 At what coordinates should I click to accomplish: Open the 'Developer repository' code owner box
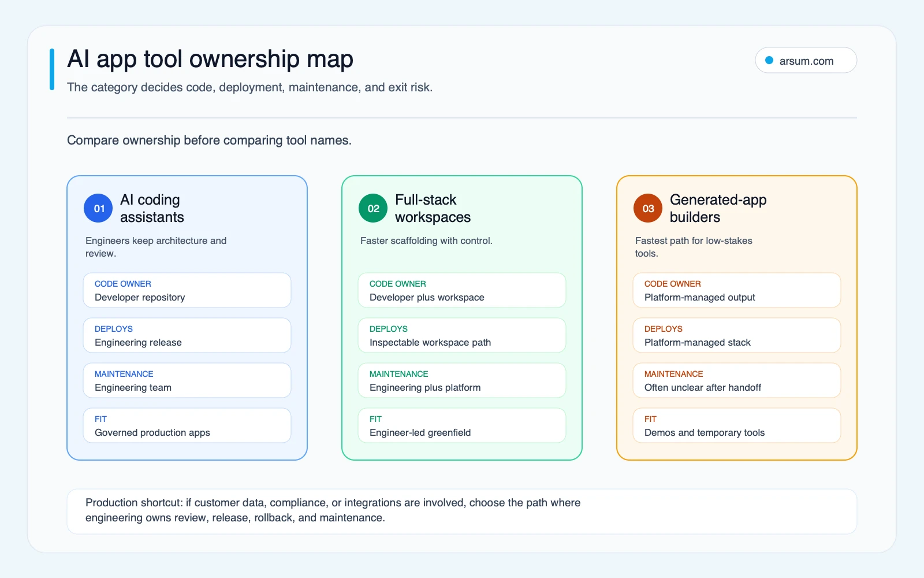click(x=187, y=290)
